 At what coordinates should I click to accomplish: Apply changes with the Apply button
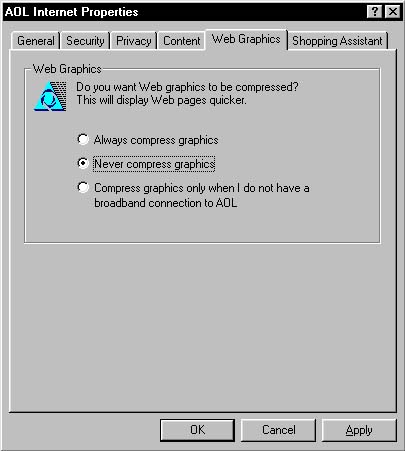pos(359,430)
